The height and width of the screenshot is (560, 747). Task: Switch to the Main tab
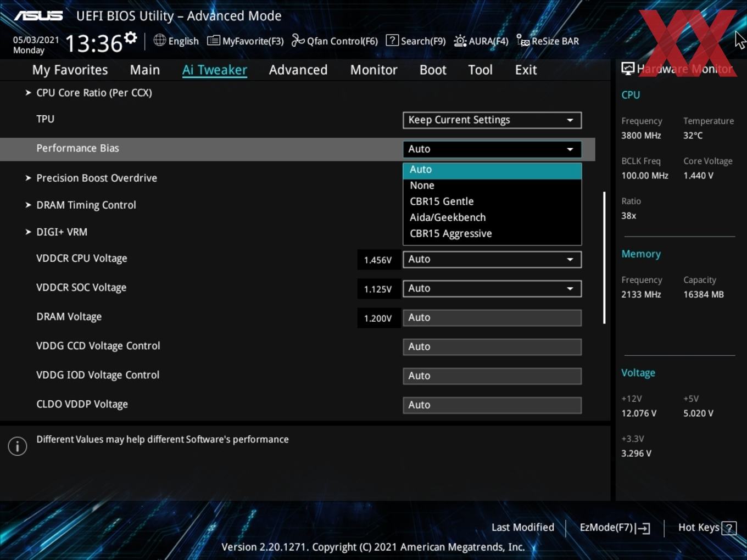tap(145, 70)
